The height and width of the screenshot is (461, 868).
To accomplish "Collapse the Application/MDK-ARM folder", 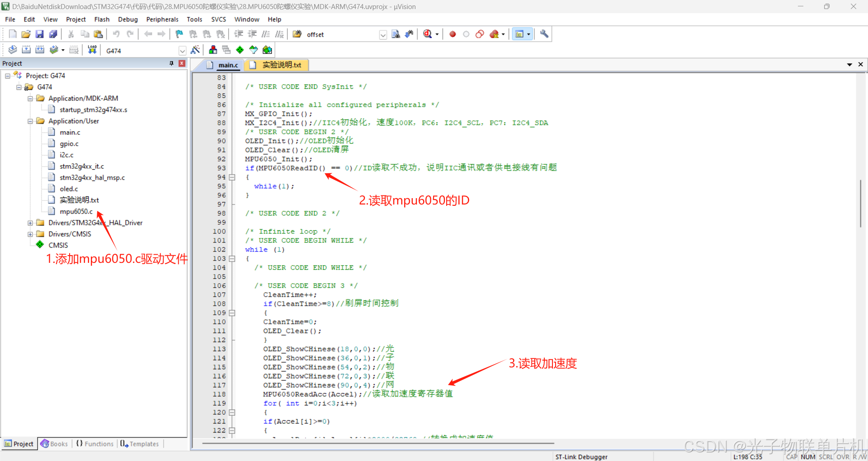I will (x=30, y=98).
